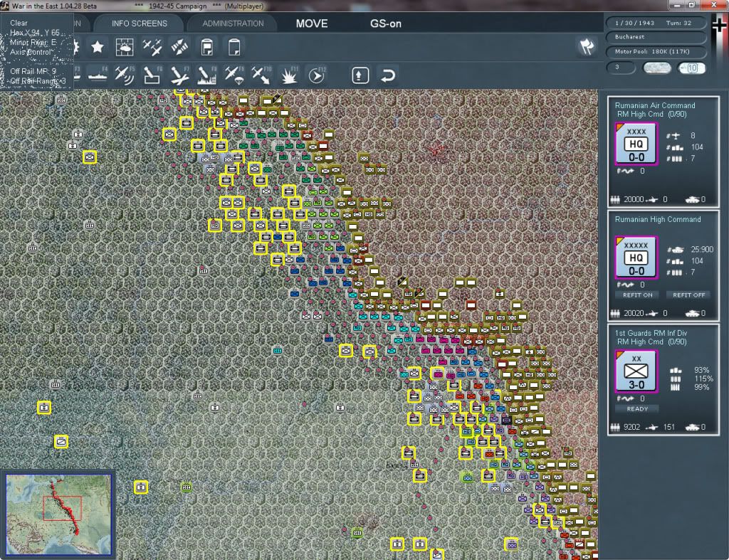Viewport: 729px width, 560px height.
Task: Toggle the air units display icon
Action: (x=152, y=47)
